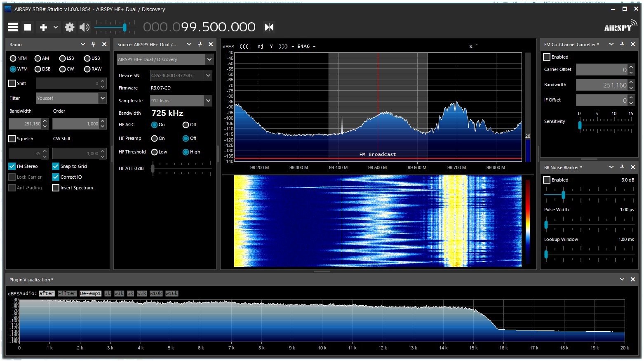Open the hamburger main menu
644x361 pixels.
point(13,27)
